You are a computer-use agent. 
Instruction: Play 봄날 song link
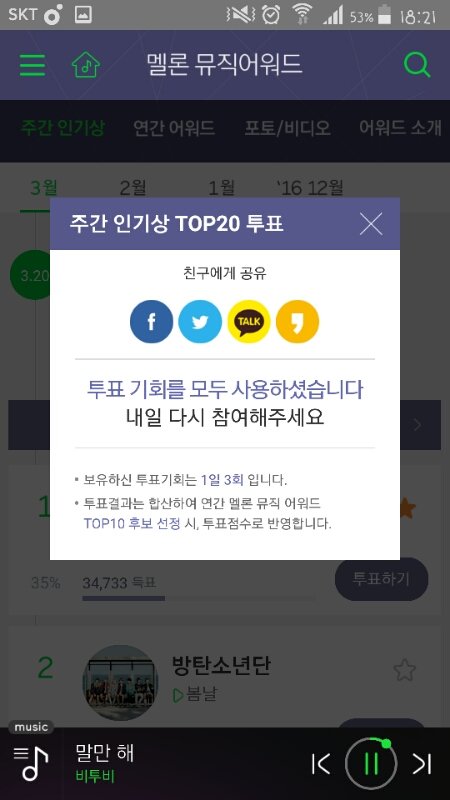pos(195,695)
